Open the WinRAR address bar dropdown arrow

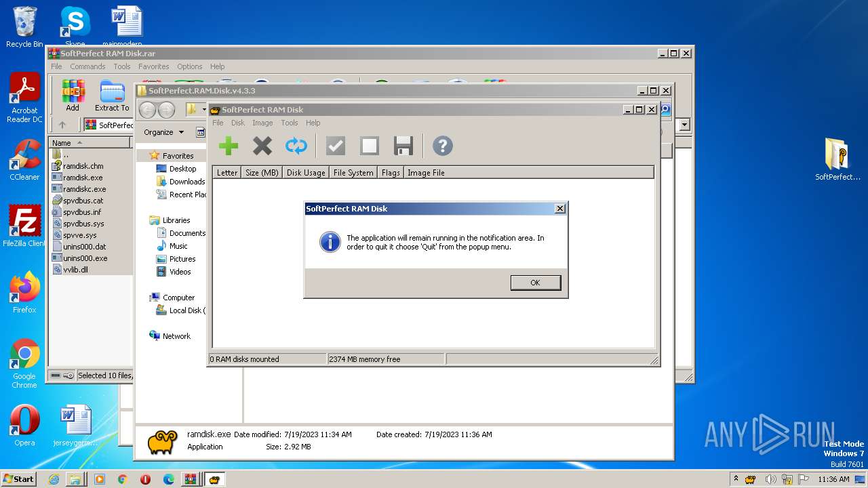click(684, 125)
